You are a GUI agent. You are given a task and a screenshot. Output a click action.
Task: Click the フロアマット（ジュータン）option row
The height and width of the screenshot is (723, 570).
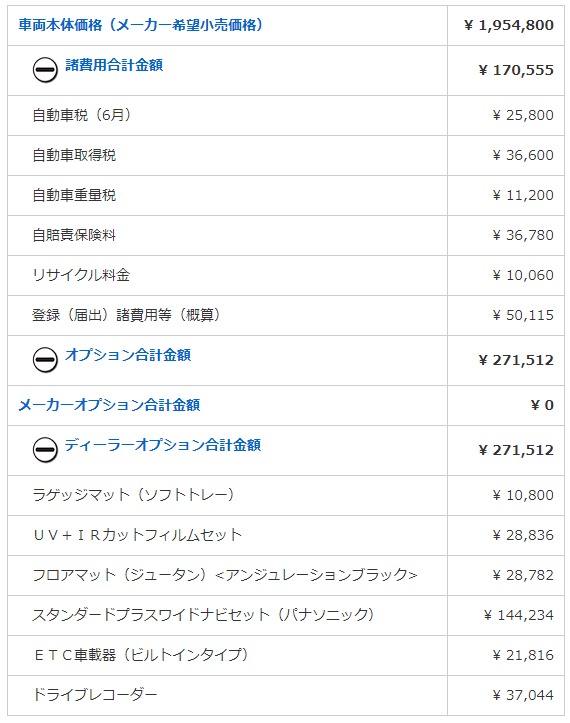pos(286,575)
